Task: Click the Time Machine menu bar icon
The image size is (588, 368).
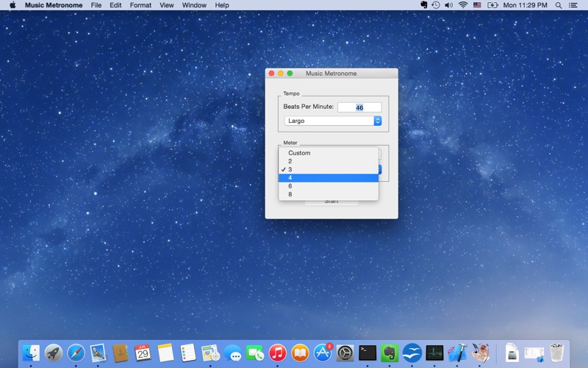Action: click(436, 5)
